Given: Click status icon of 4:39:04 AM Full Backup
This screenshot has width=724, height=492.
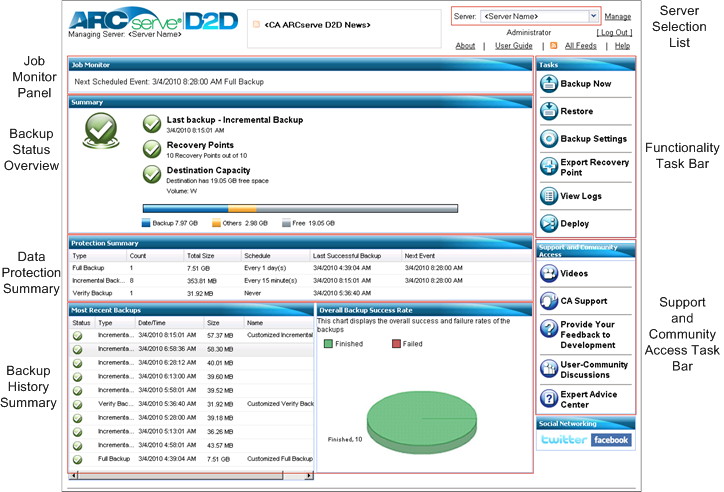Looking at the screenshot, I should pos(78,459).
